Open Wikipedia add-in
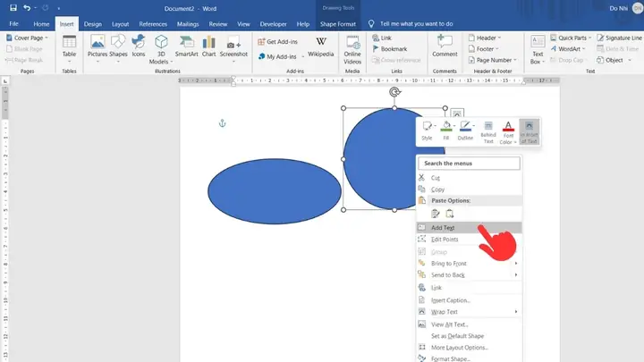The height and width of the screenshot is (362, 644). 321,46
